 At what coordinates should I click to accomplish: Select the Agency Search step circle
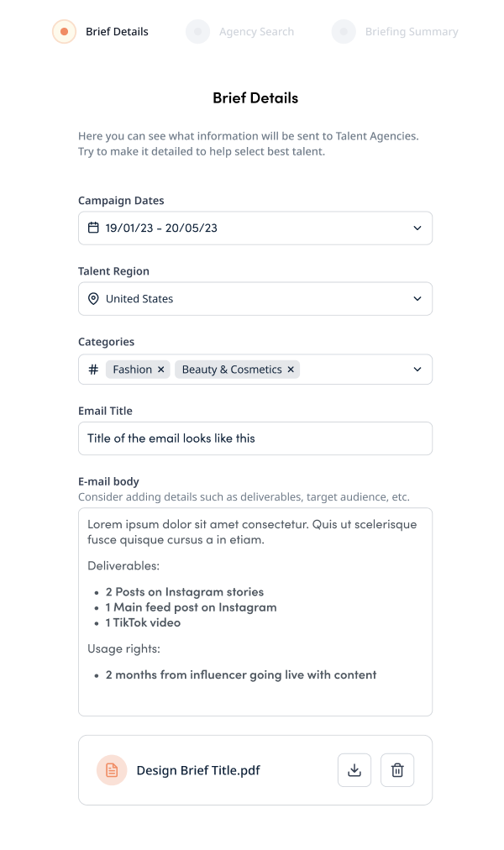click(x=197, y=32)
